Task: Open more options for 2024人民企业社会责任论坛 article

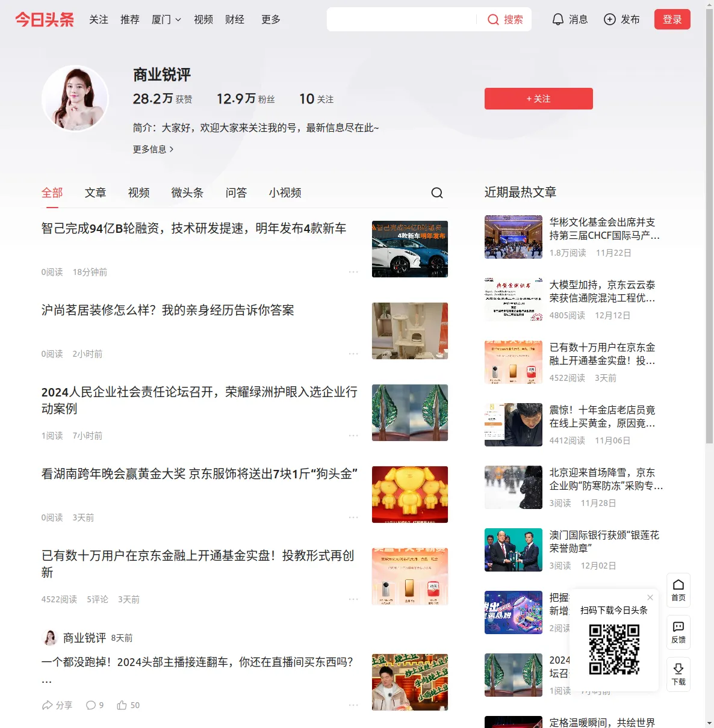Action: coord(353,436)
